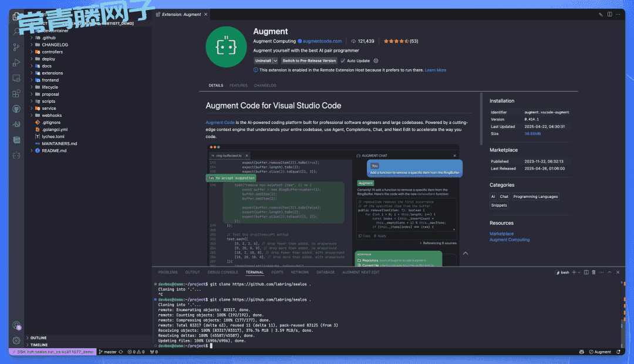Viewport: 634px width, 364px height.
Task: Create a new terminal with plus icon
Action: point(574,272)
